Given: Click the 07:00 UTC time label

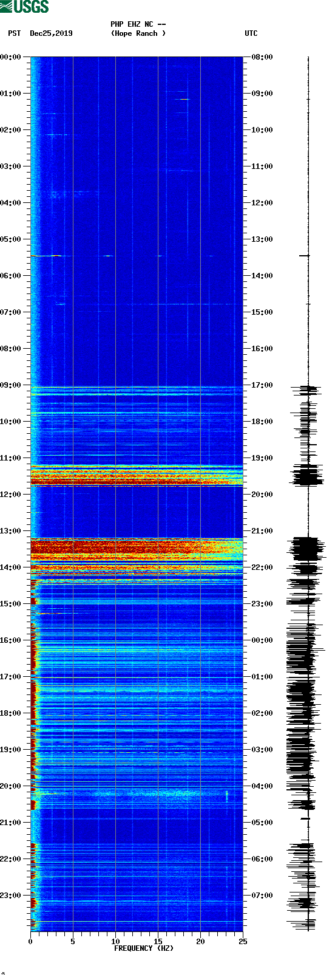Looking at the screenshot, I should 262,896.
